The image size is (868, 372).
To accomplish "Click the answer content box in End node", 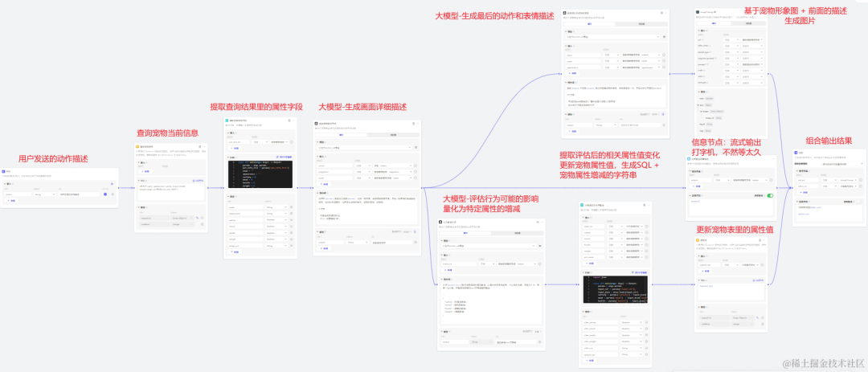I will [829, 213].
